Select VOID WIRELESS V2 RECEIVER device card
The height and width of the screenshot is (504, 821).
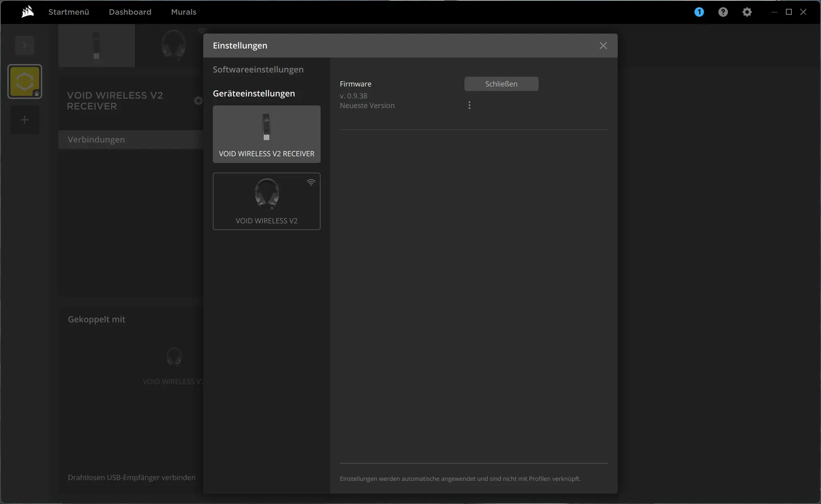click(266, 134)
